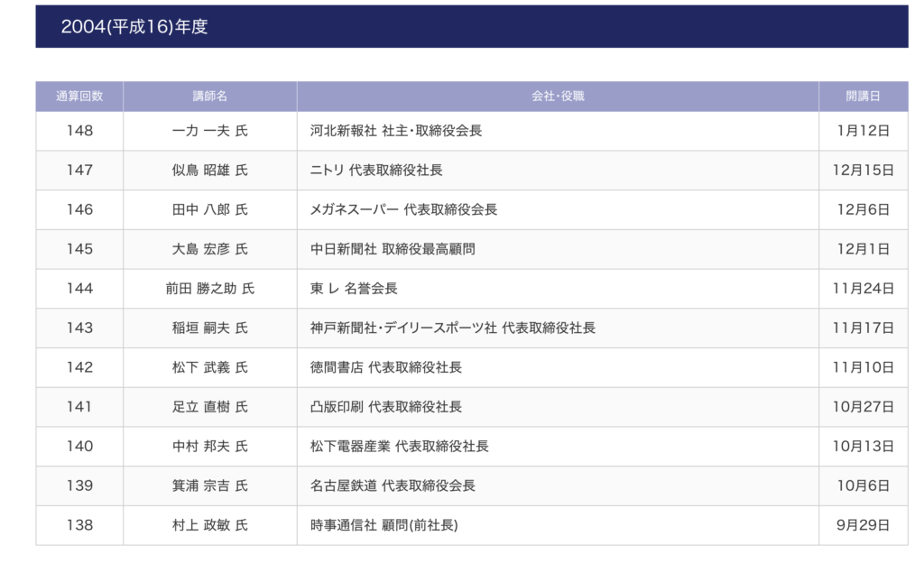Select cell with number 140
Image resolution: width=924 pixels, height=564 pixels.
pyautogui.click(x=79, y=447)
